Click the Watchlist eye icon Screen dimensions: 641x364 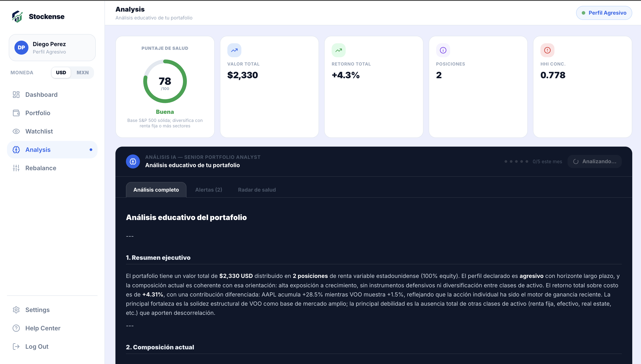[x=16, y=131]
